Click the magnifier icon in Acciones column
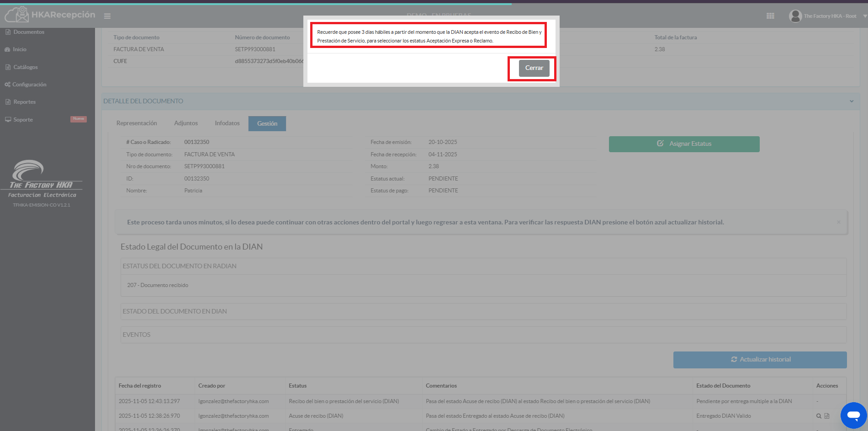Image resolution: width=868 pixels, height=431 pixels. coord(819,416)
